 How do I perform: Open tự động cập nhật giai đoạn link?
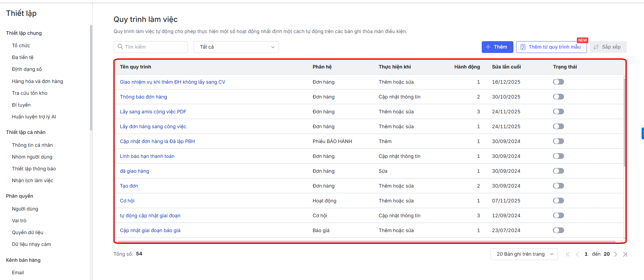(150, 216)
